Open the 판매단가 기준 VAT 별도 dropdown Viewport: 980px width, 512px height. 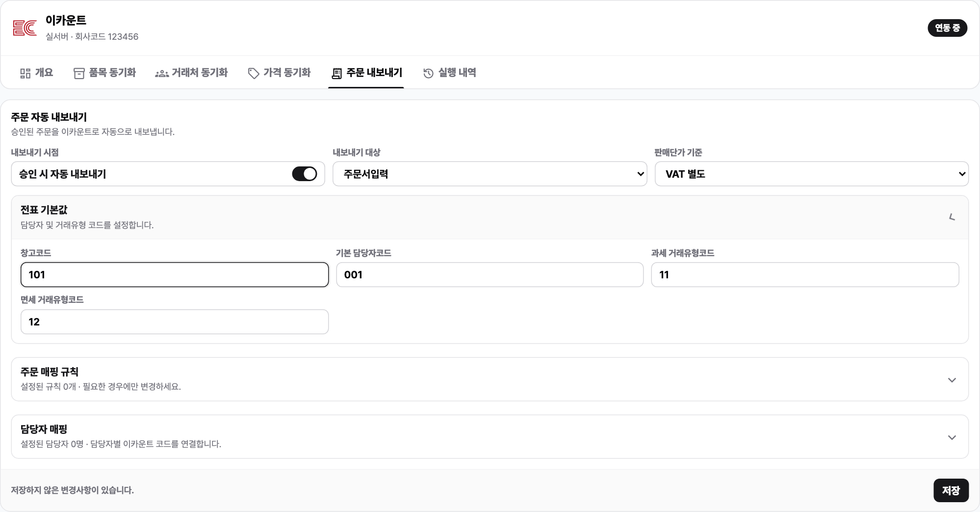811,174
